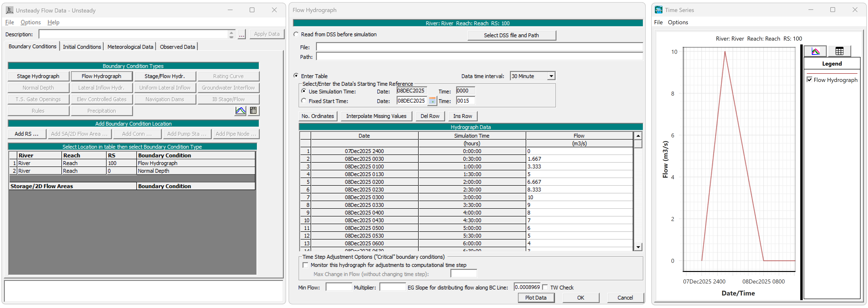Click the table icon under Boundary Condition Types

coord(253,111)
